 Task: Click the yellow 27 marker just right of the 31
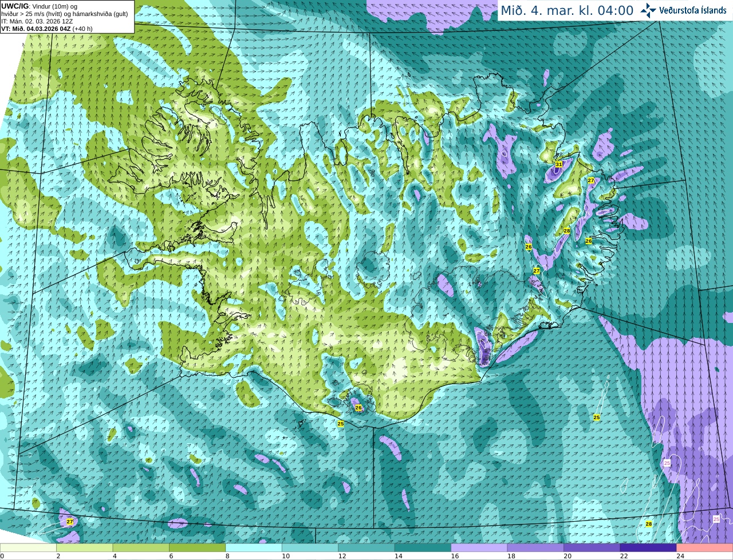591,180
